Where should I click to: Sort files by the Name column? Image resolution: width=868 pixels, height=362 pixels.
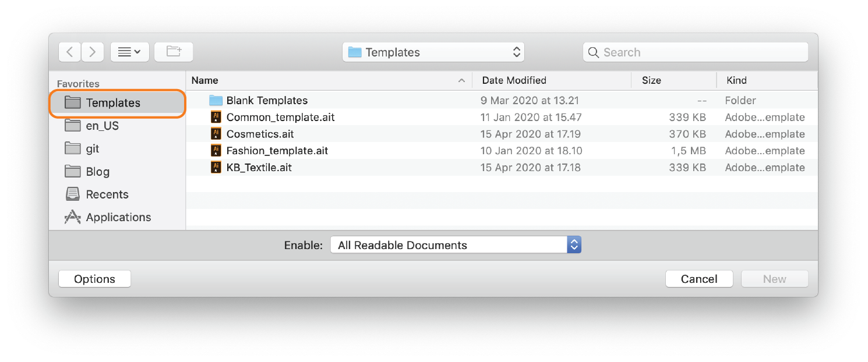click(x=329, y=80)
